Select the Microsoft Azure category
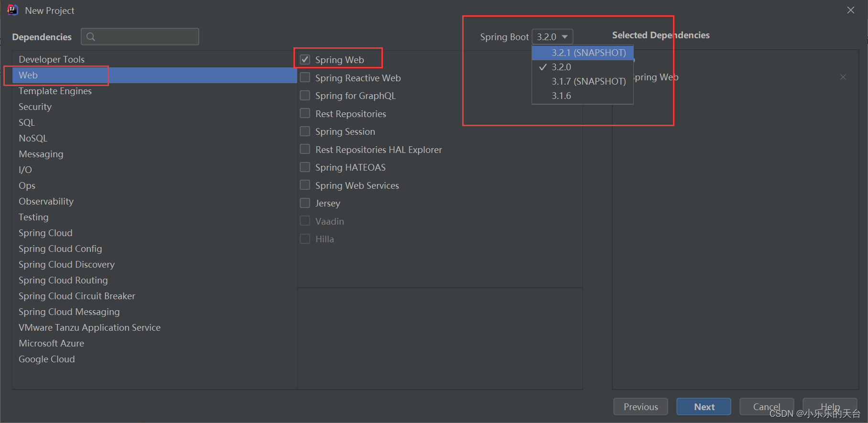This screenshot has width=868, height=423. click(154, 343)
